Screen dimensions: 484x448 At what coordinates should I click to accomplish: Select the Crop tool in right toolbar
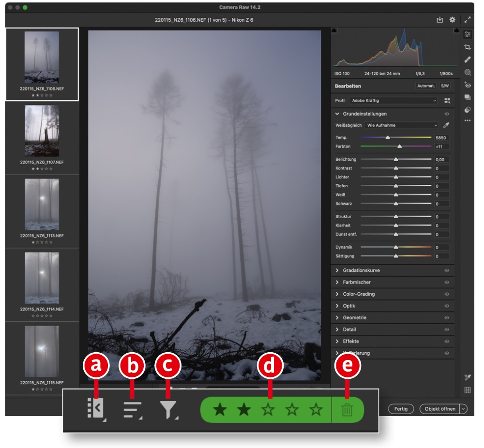(x=468, y=47)
